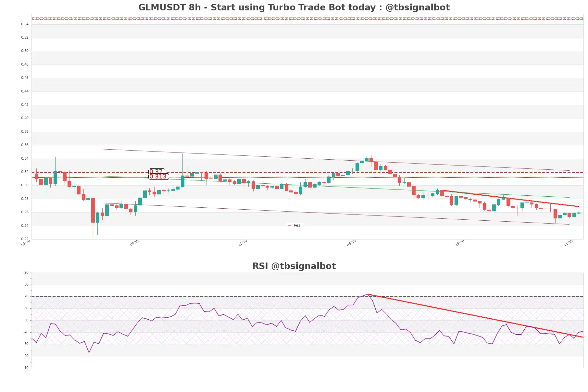
Task: Click the 0.22 price axis label
Action: [25, 239]
